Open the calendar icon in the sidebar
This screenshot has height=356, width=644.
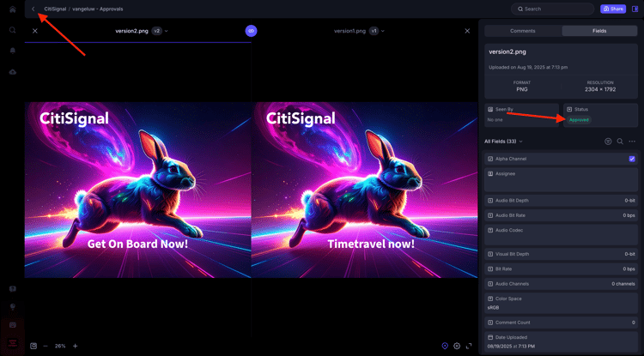click(13, 325)
